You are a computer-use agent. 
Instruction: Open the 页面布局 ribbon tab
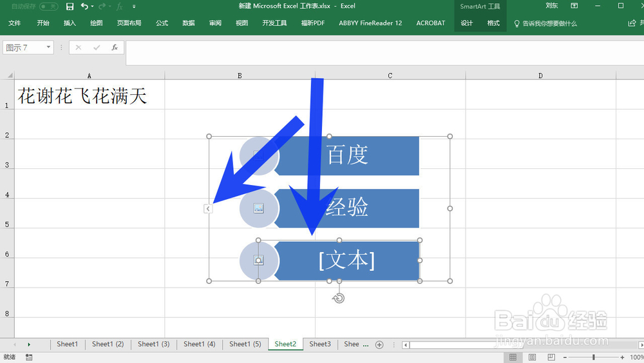(x=129, y=23)
